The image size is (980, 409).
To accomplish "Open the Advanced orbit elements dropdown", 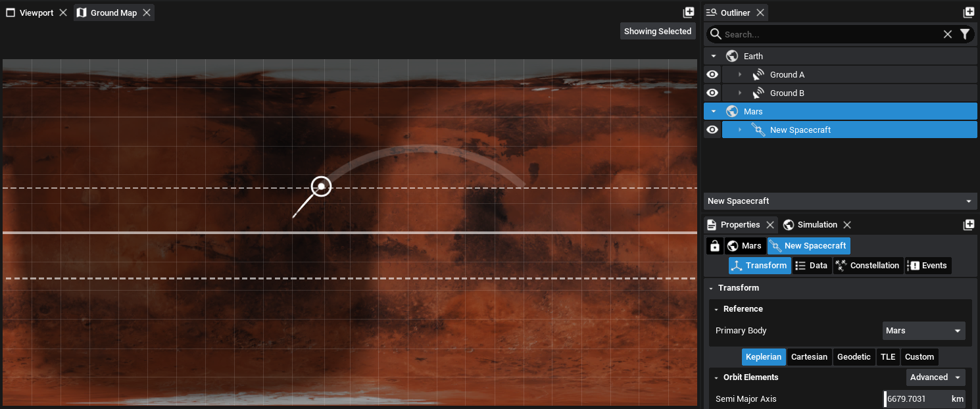I will 935,377.
